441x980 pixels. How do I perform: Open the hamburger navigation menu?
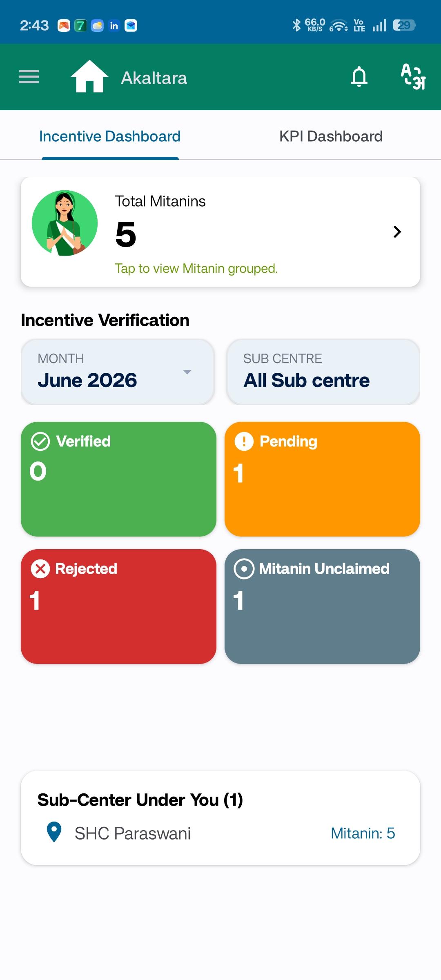[29, 77]
